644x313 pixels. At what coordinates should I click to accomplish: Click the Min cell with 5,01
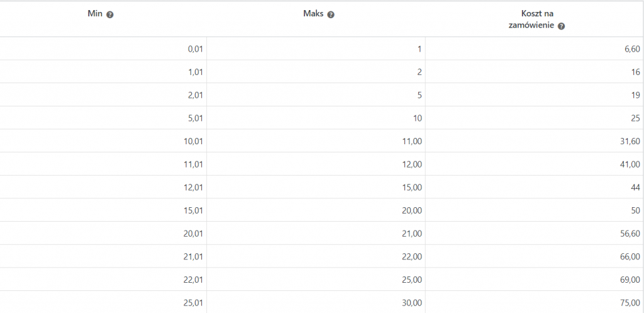coord(103,118)
